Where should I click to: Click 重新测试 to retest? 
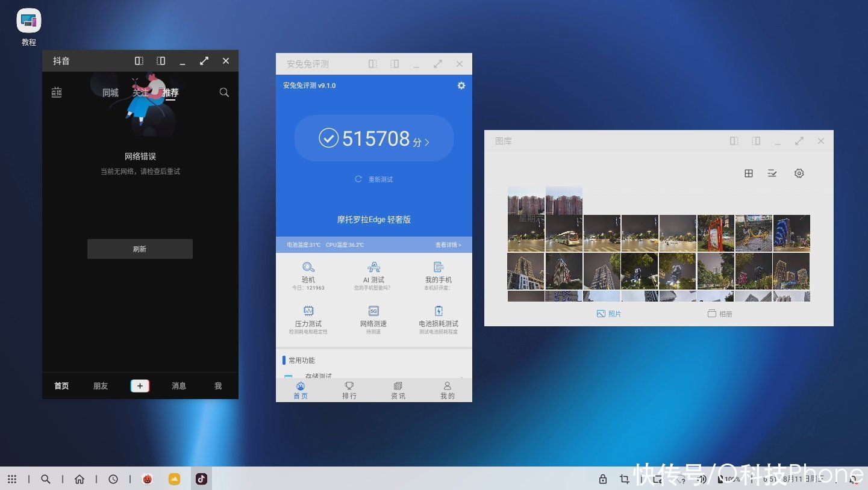pyautogui.click(x=374, y=179)
